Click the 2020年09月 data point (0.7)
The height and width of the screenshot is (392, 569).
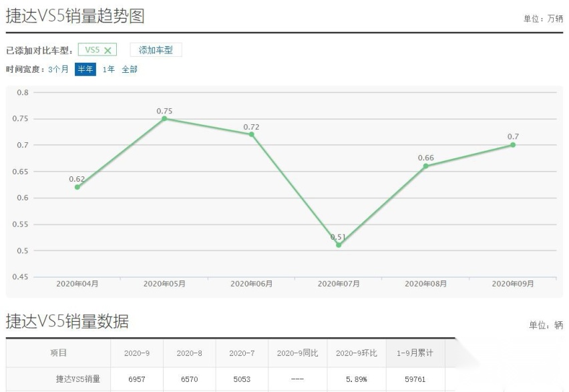[x=513, y=145]
